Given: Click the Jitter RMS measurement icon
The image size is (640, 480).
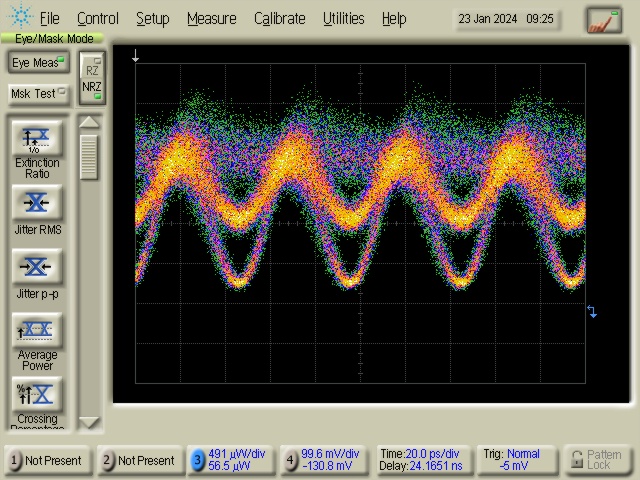Looking at the screenshot, I should click(37, 204).
